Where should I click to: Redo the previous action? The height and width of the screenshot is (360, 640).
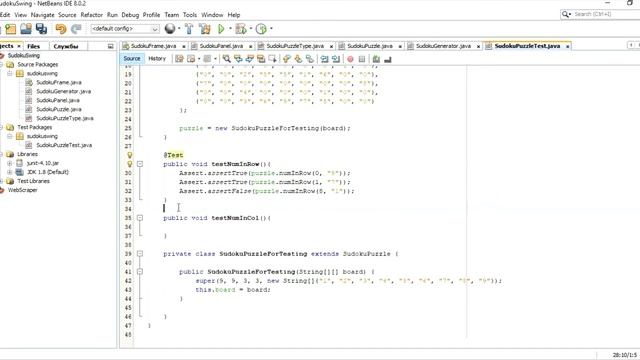76,29
